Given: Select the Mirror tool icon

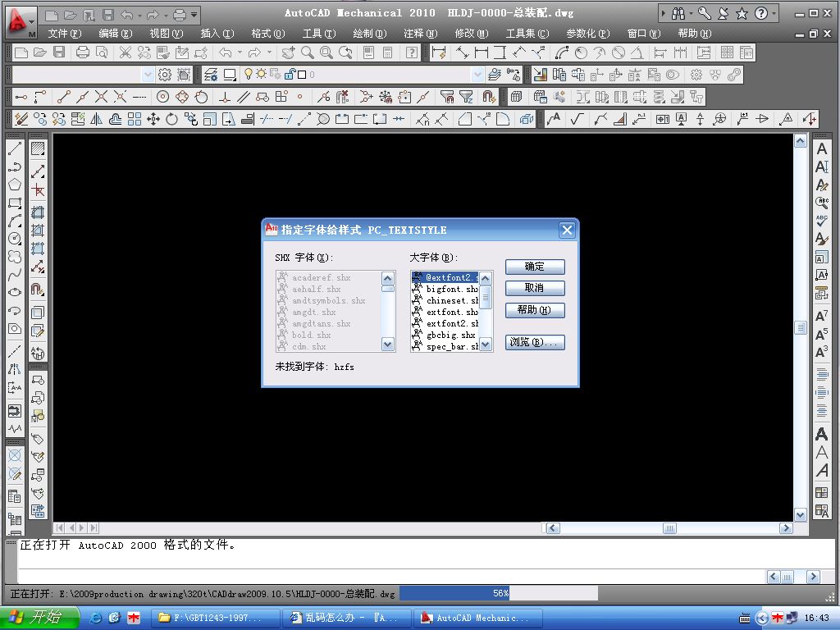Looking at the screenshot, I should (x=97, y=119).
